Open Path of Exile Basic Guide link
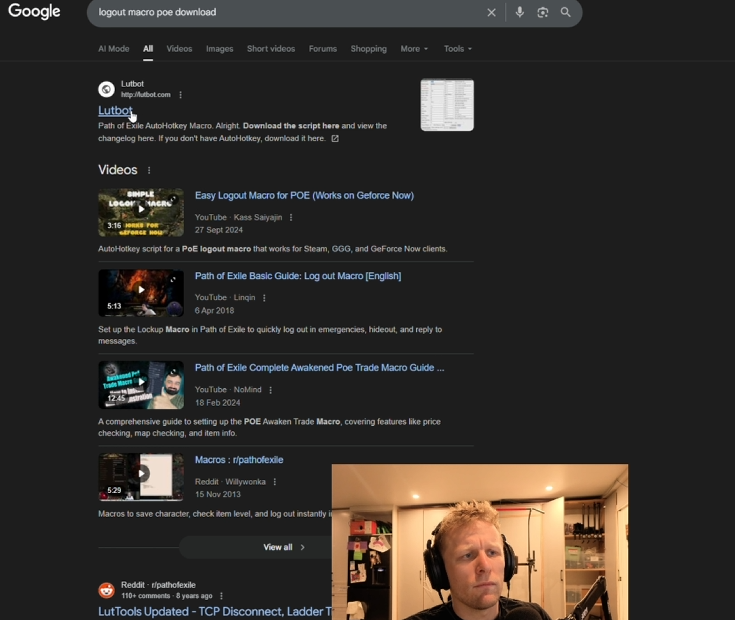Screen dimensions: 735x620 [298, 276]
